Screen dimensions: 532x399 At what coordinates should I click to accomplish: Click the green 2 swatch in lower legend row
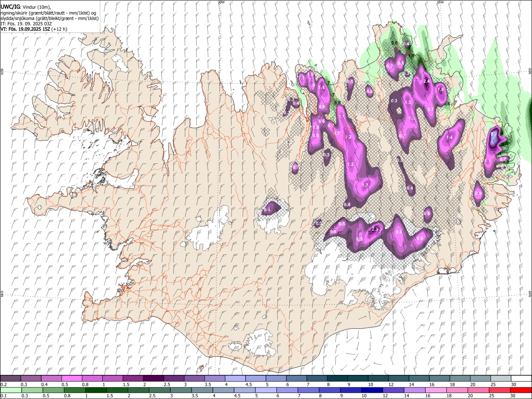tap(138, 390)
